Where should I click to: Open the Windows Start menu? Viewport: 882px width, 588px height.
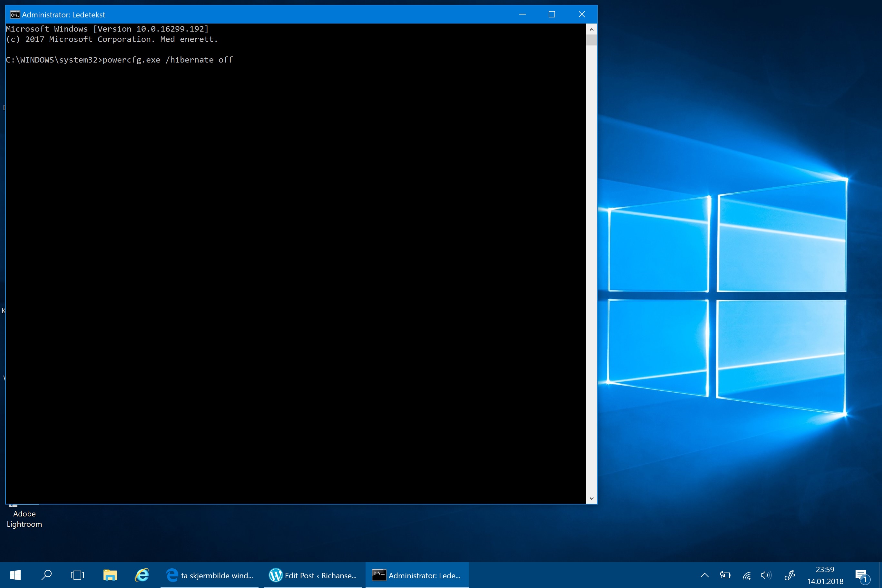coord(15,575)
